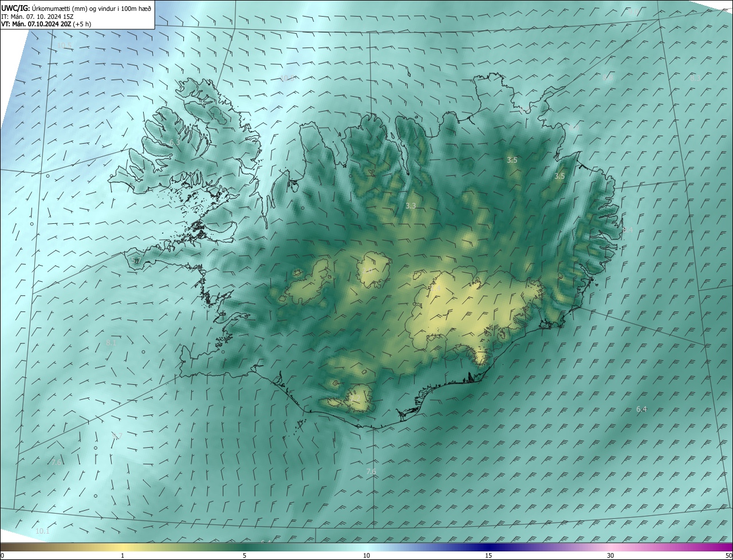Click the '5' tick on the color scale

(x=245, y=555)
